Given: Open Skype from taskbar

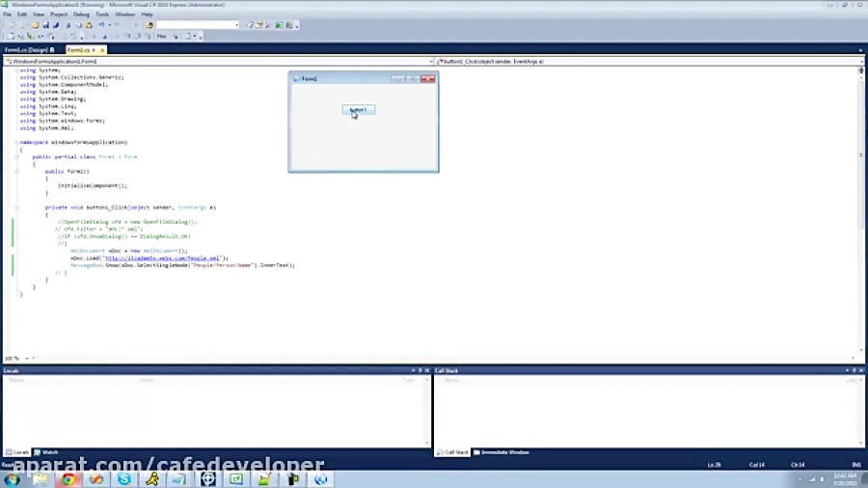Looking at the screenshot, I should pyautogui.click(x=124, y=479).
